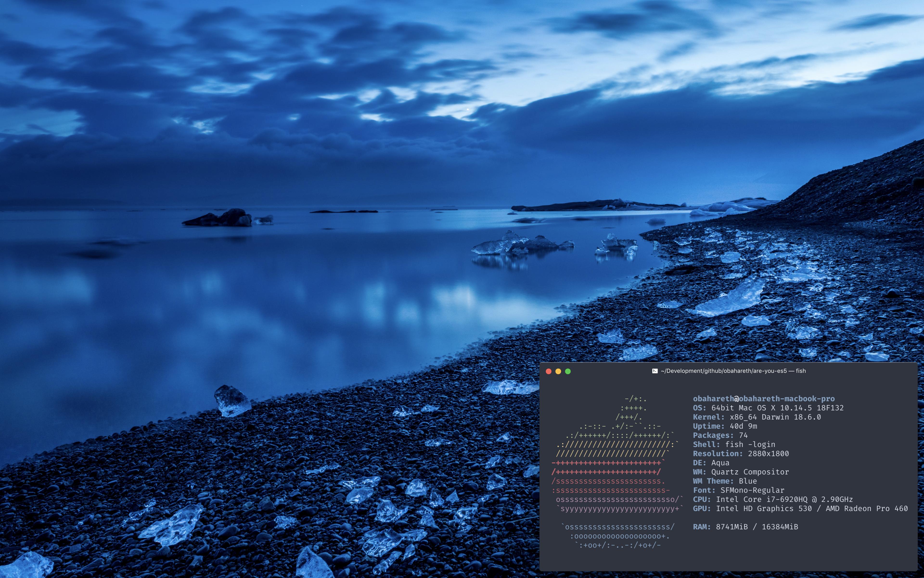924x578 pixels.
Task: Close the terminal window with red button
Action: pyautogui.click(x=549, y=371)
